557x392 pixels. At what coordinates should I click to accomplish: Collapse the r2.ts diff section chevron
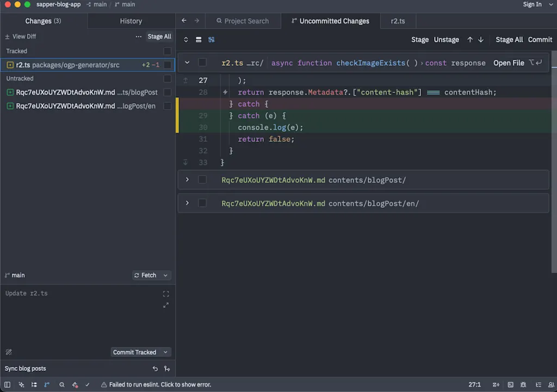(x=187, y=63)
